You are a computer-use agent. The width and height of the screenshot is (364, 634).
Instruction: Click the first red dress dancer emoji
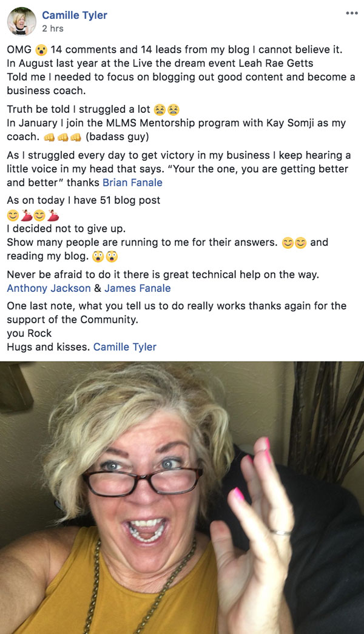(26, 215)
